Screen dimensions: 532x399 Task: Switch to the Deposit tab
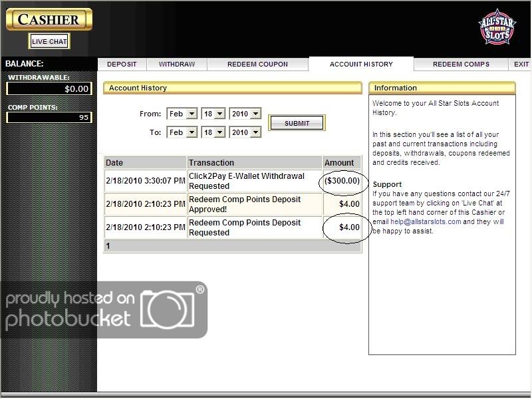click(x=122, y=64)
